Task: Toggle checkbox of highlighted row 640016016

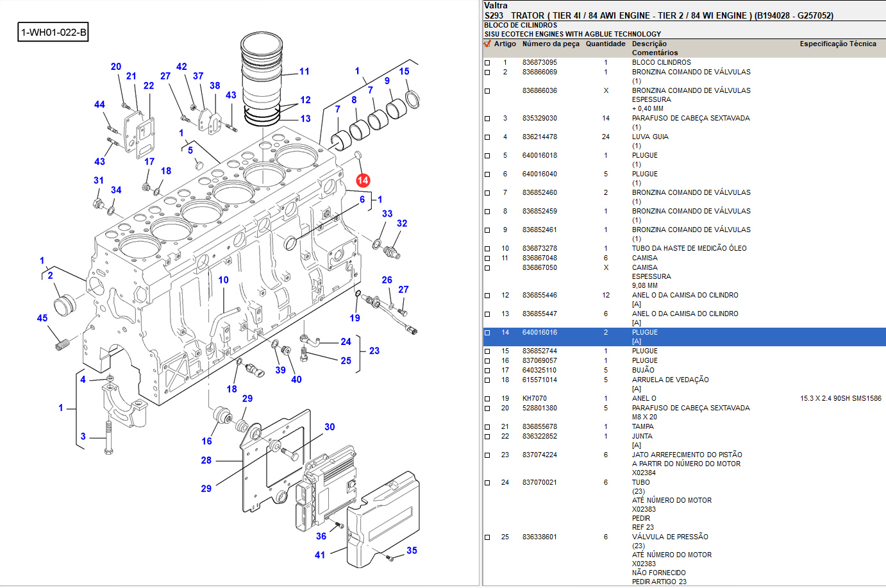Action: [487, 333]
